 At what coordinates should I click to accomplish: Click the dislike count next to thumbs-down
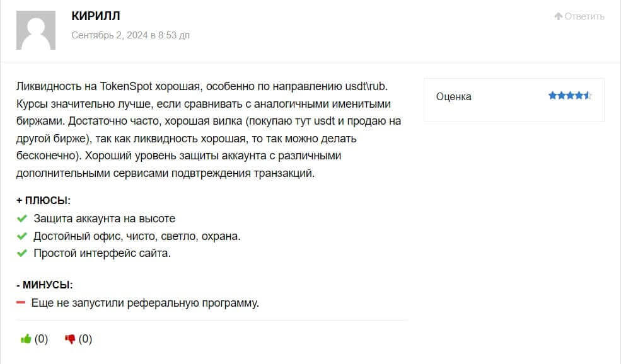coord(85,339)
